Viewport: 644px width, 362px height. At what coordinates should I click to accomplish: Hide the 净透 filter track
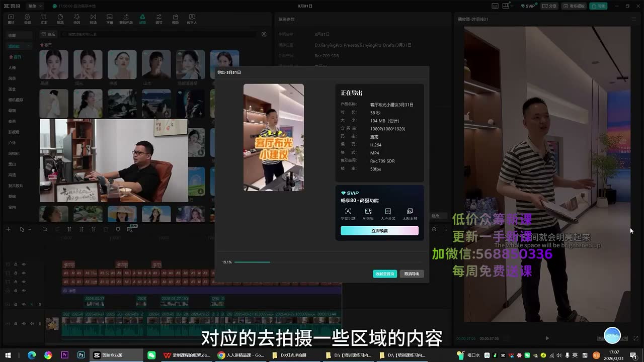tap(24, 291)
